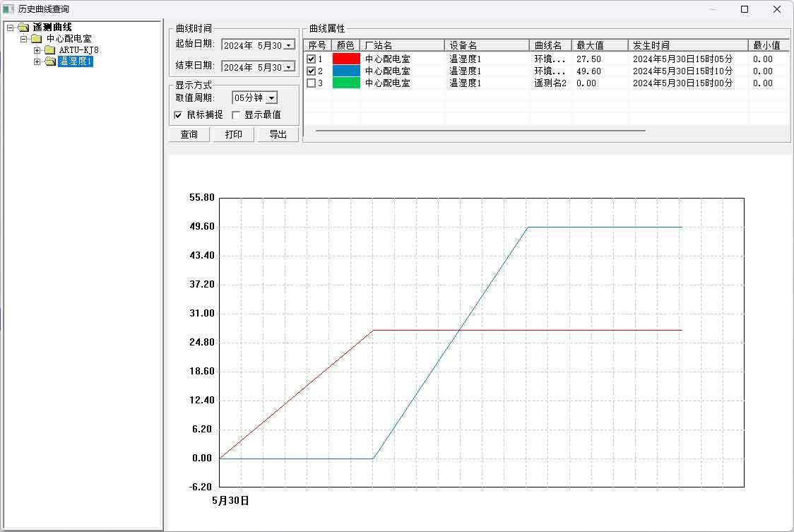
Task: Click the curve table horizontal scrollbar
Action: point(480,131)
